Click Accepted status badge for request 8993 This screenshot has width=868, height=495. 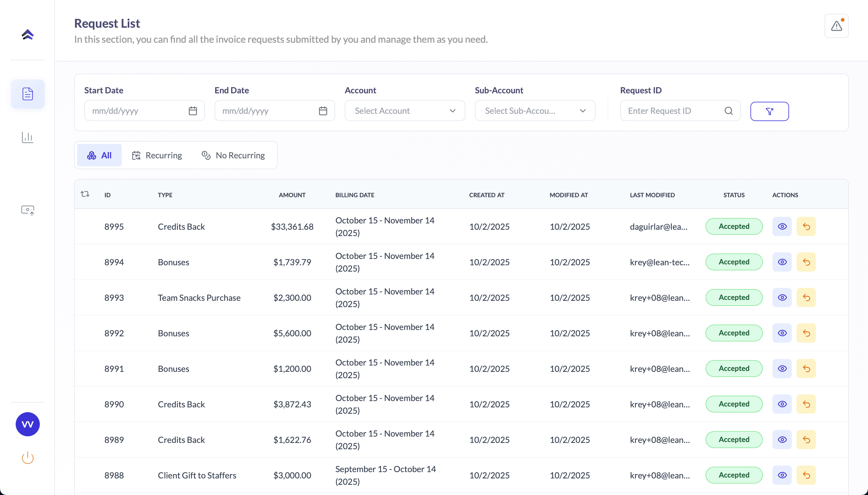tap(734, 297)
